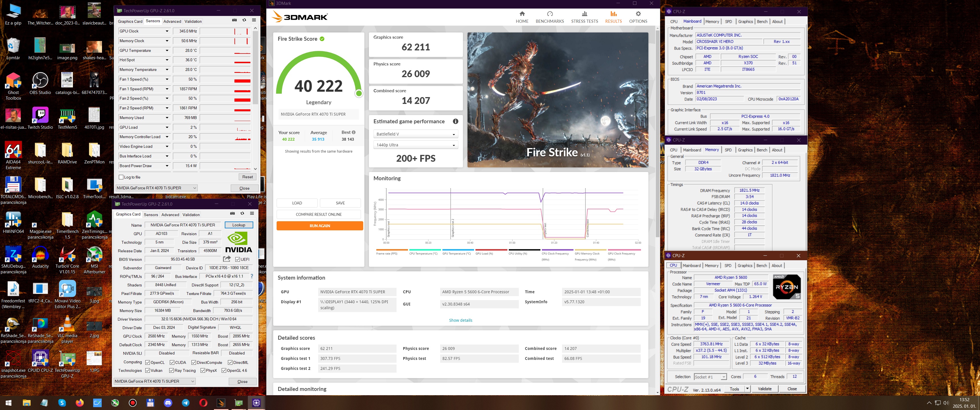Click COMPARE RESULT ONLINE button
The height and width of the screenshot is (410, 980).
click(x=318, y=214)
